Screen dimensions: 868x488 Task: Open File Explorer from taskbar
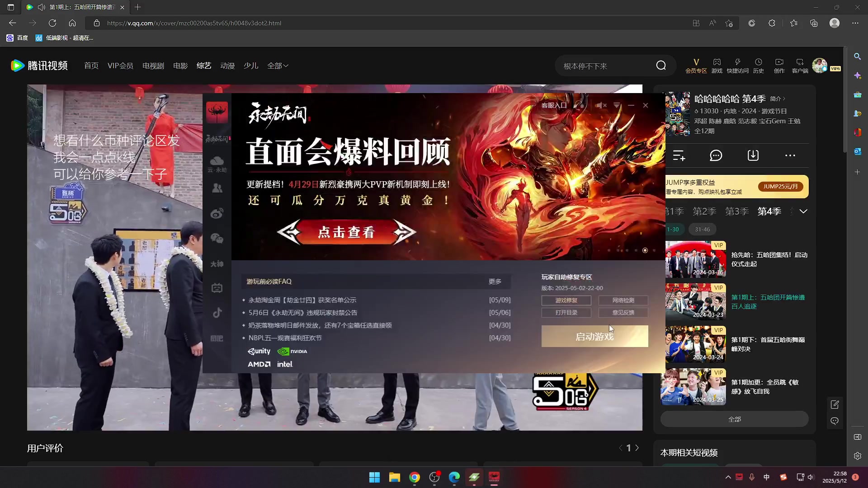tap(395, 477)
